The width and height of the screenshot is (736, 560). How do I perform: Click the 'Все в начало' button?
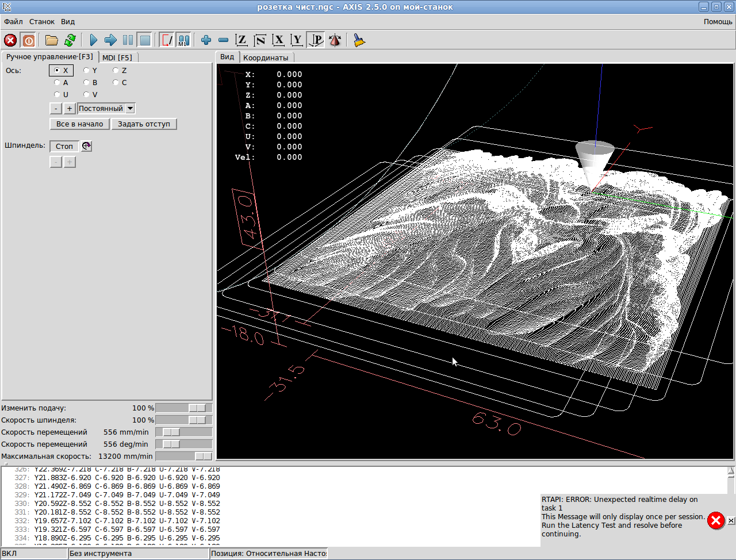(x=79, y=124)
